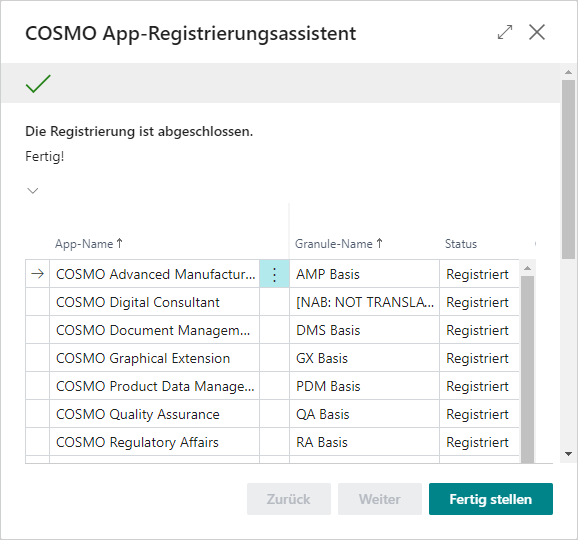The width and height of the screenshot is (578, 540).
Task: Click the GX Basis granule cell
Action: (364, 358)
